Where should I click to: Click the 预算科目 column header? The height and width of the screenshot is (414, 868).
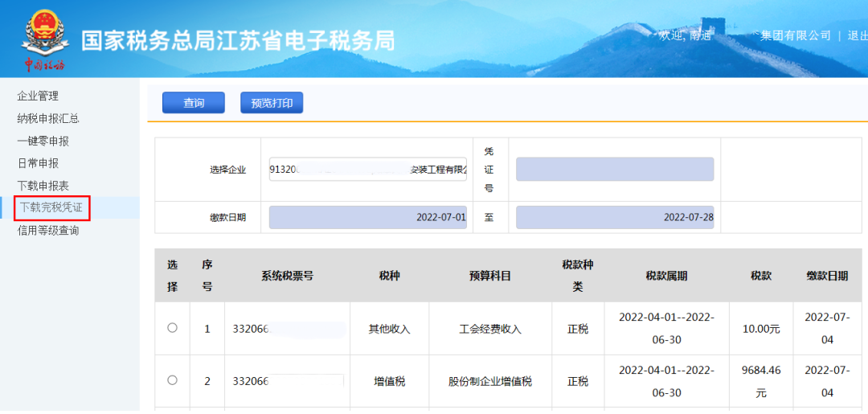click(x=490, y=276)
